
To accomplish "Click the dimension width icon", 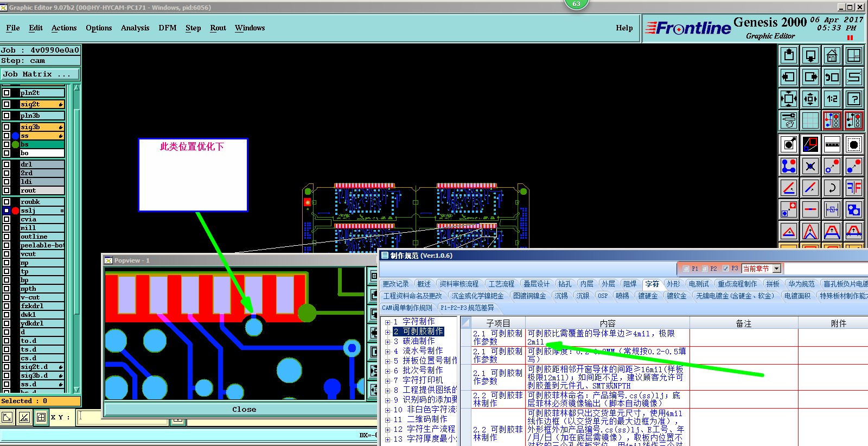I will 832,209.
